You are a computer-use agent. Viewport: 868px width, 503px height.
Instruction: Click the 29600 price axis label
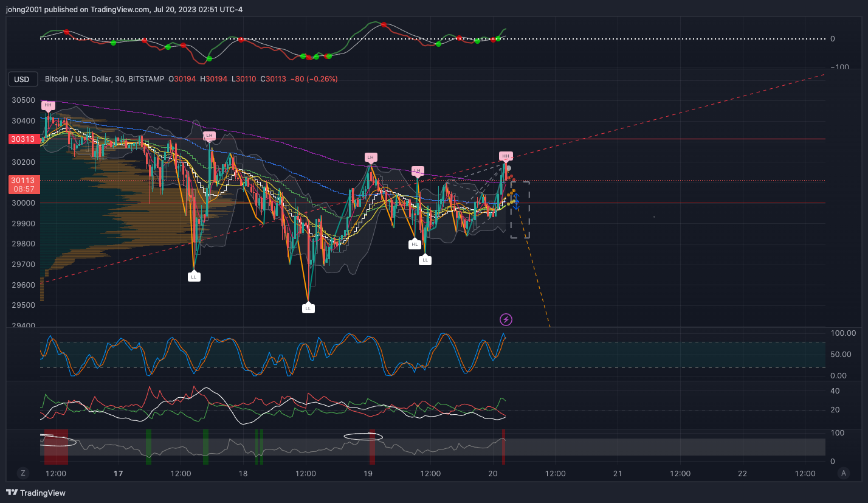click(22, 285)
